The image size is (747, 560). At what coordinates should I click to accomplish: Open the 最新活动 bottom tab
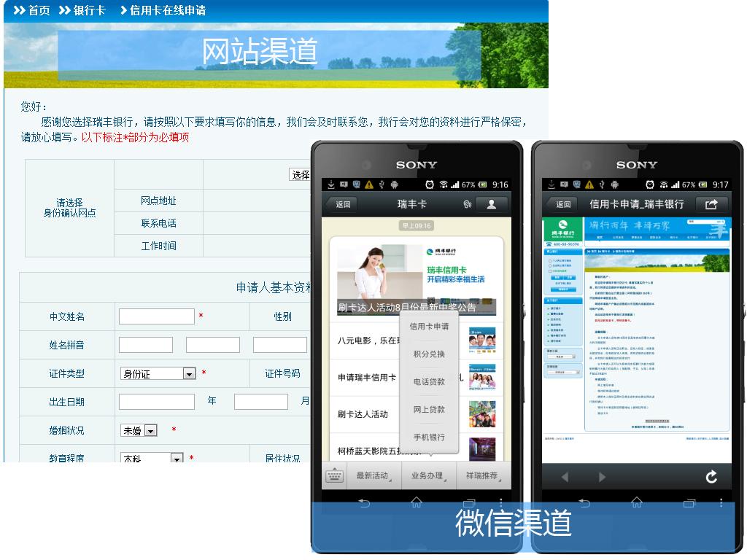[x=374, y=475]
